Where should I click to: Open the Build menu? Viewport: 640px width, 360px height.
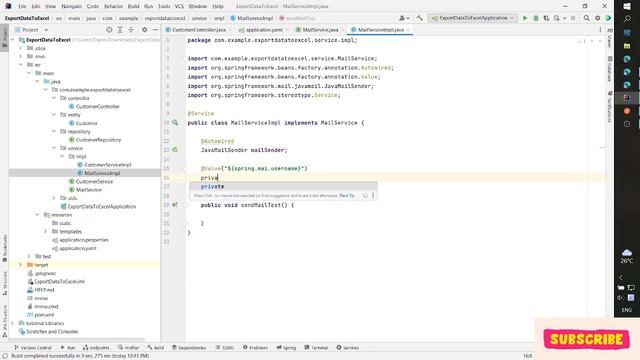pyautogui.click(x=133, y=6)
